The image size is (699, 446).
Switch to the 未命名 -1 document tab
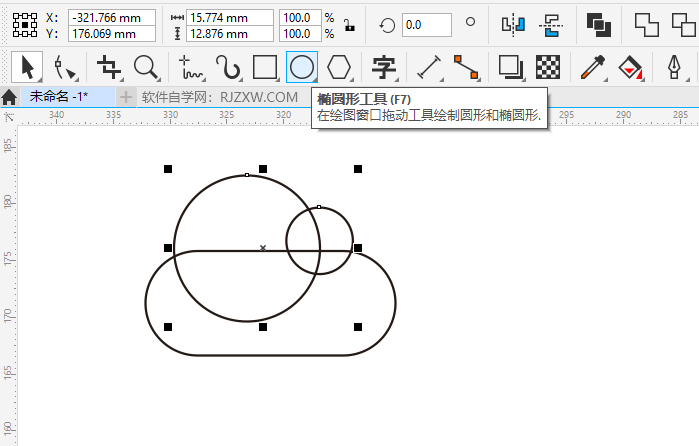coord(59,97)
